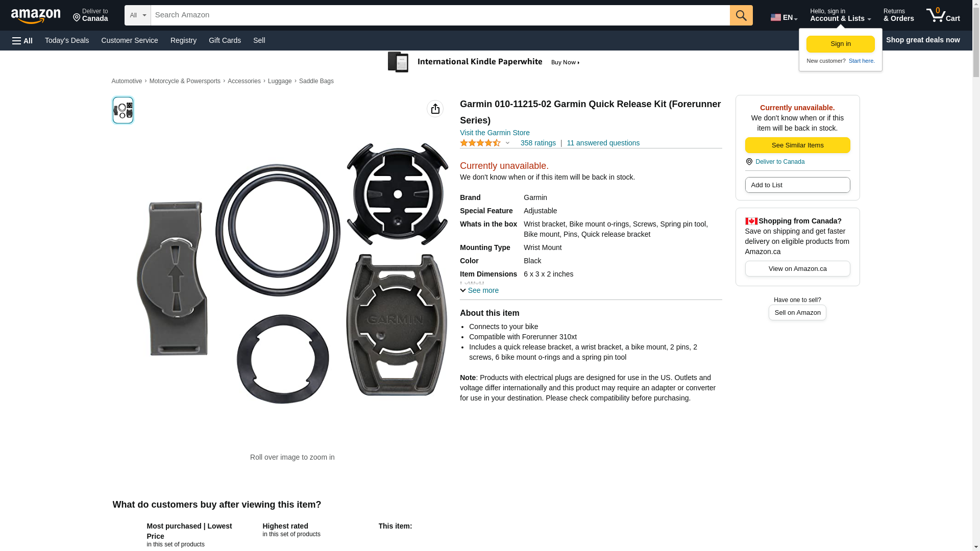Click the search magnifier button

pos(741,15)
